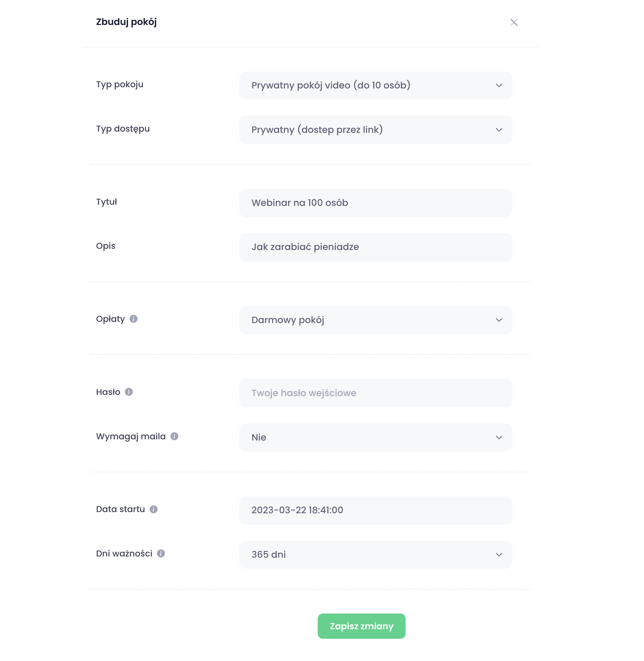The image size is (644, 661).
Task: Expand the Wymagaj maila dropdown
Action: [x=375, y=437]
